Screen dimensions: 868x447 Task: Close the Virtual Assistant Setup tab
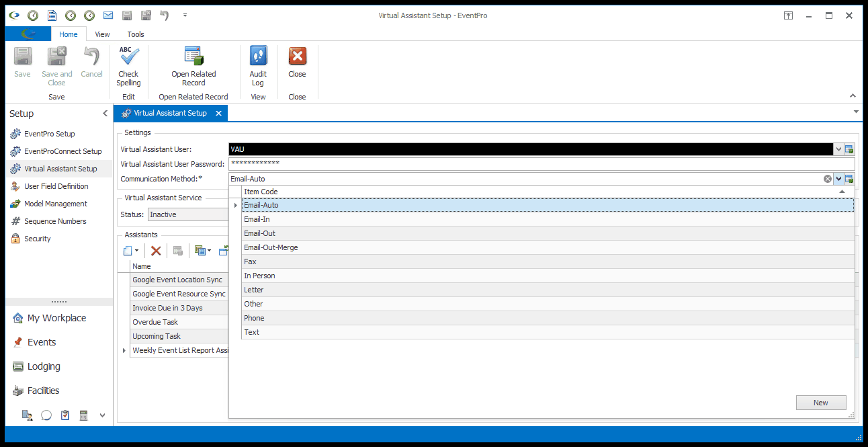point(218,113)
